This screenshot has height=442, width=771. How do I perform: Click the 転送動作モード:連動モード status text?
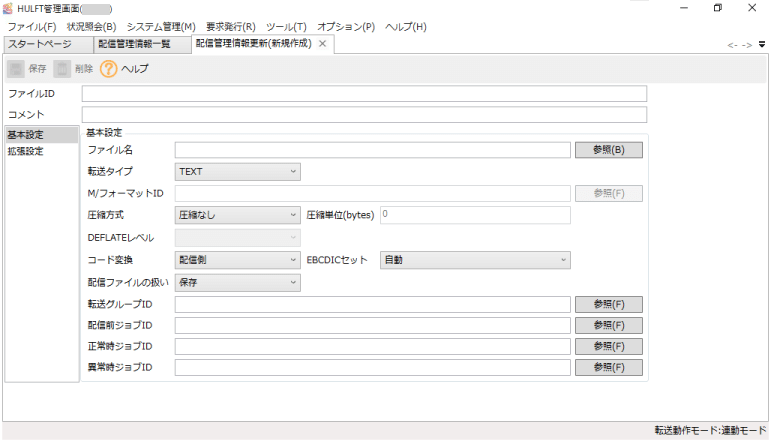[x=711, y=431]
